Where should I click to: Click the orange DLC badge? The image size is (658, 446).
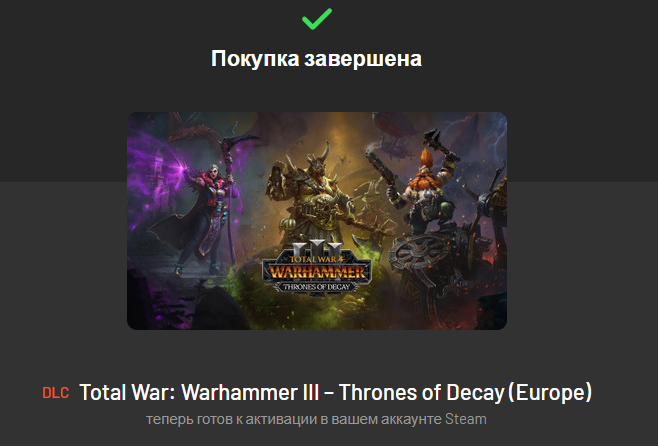click(55, 393)
